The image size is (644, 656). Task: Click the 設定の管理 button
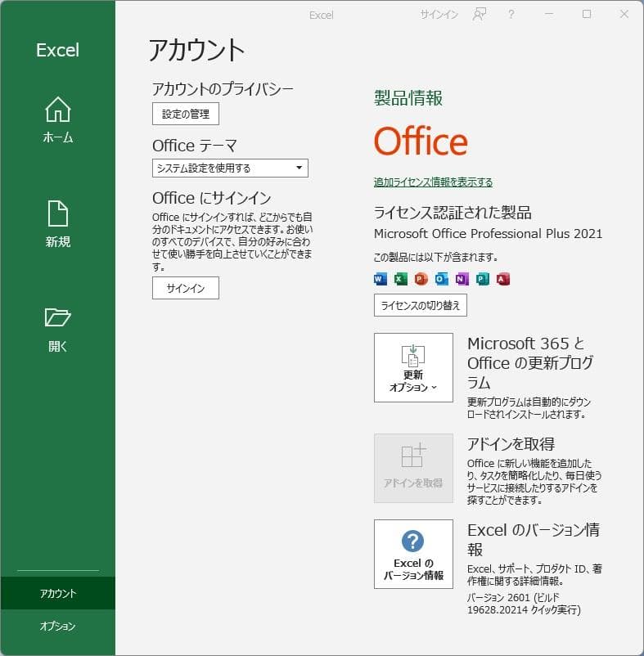pyautogui.click(x=186, y=114)
